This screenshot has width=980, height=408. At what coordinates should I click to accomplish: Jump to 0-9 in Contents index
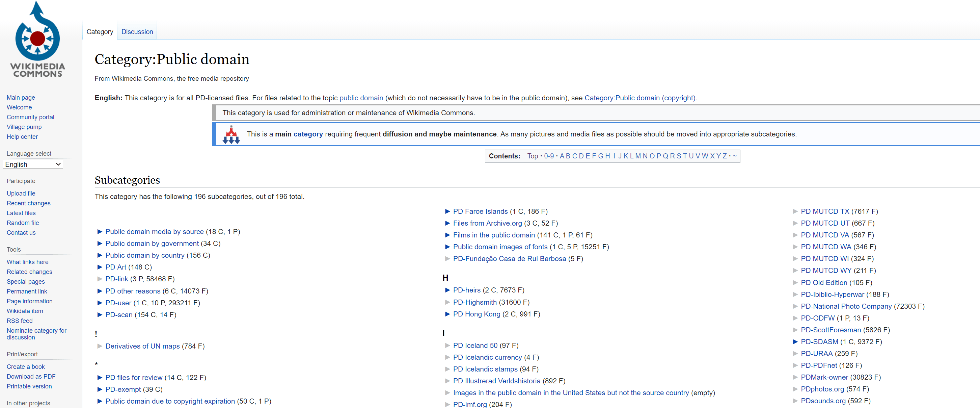tap(549, 156)
